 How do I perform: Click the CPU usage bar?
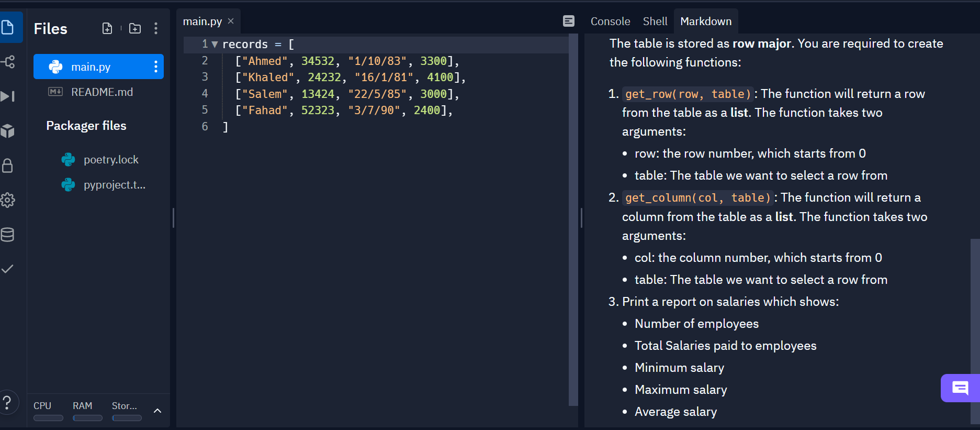pyautogui.click(x=48, y=418)
